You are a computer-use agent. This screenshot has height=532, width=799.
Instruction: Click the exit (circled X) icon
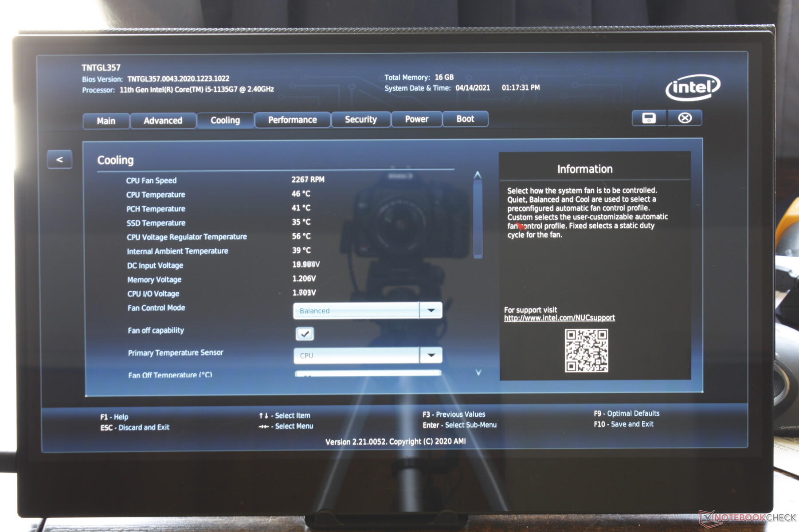[685, 118]
